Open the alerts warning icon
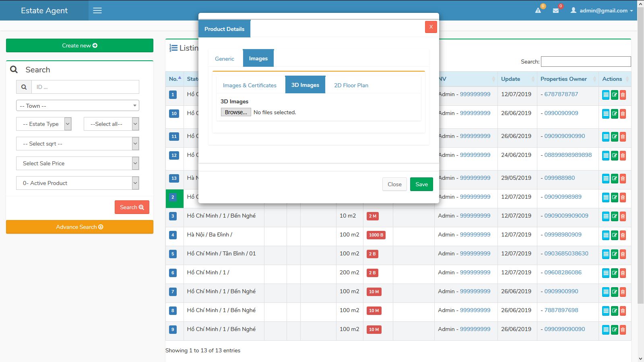Screen dimensions: 644x362 tap(538, 10)
